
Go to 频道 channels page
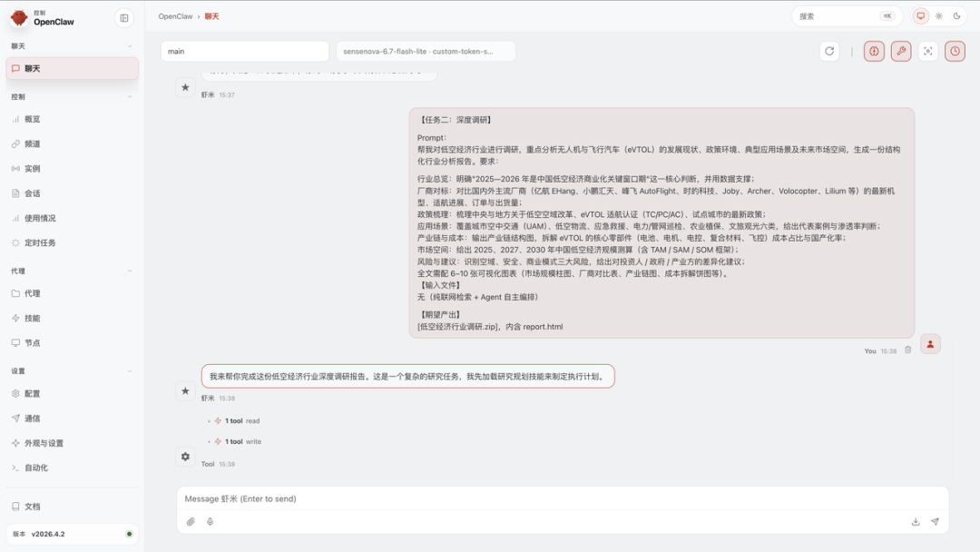click(x=73, y=143)
